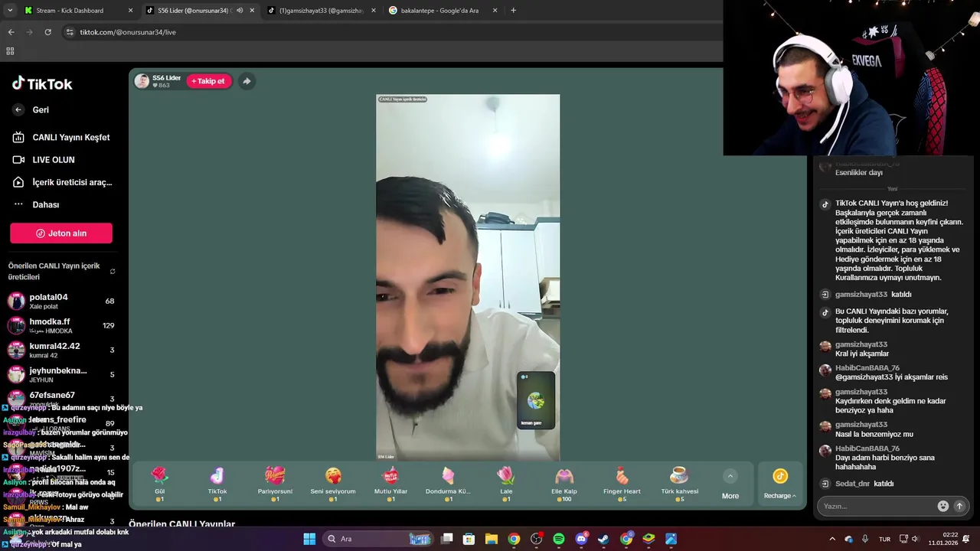Click the TikTok logo

[x=42, y=83]
